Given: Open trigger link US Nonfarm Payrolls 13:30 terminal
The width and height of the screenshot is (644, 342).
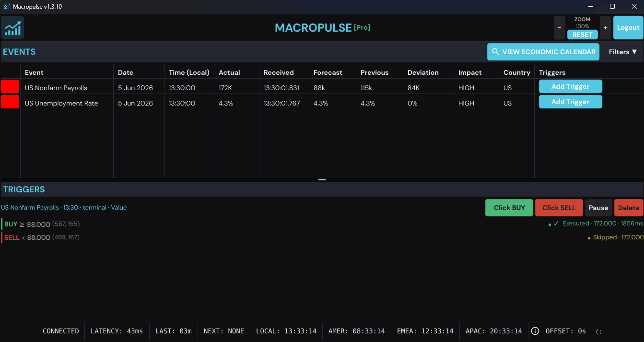Looking at the screenshot, I should (x=64, y=208).
